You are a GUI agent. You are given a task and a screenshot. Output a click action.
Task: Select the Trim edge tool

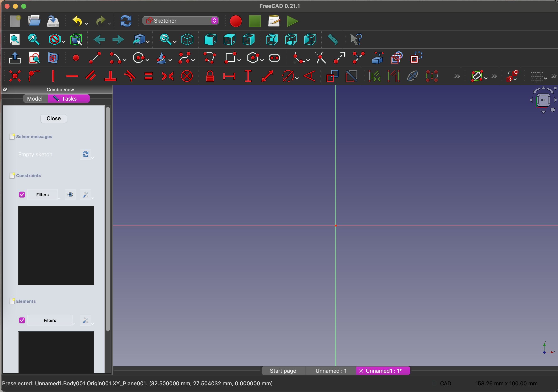(x=321, y=58)
